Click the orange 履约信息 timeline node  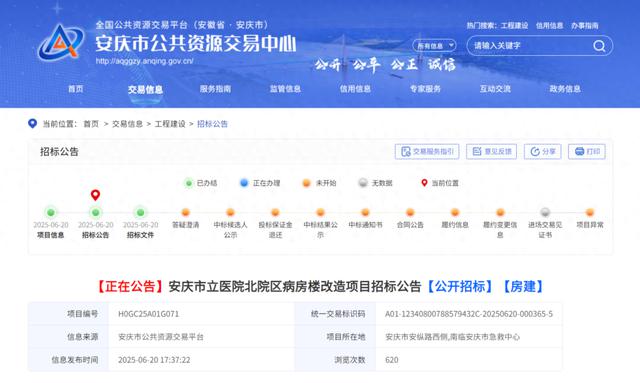pyautogui.click(x=455, y=212)
